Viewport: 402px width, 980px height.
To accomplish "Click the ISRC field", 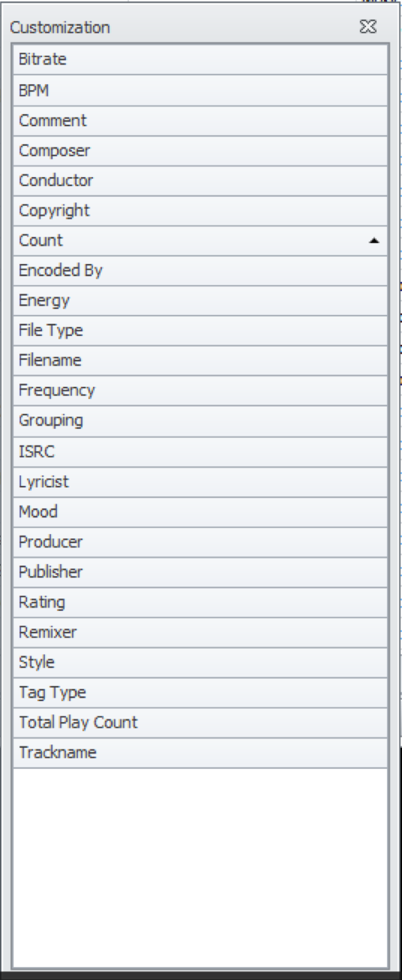I will (x=200, y=451).
